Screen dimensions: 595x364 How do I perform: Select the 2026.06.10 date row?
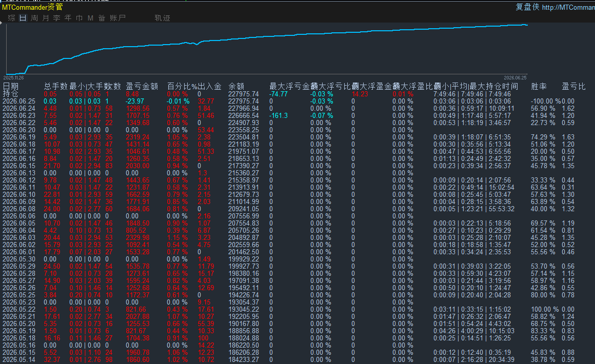click(x=19, y=194)
